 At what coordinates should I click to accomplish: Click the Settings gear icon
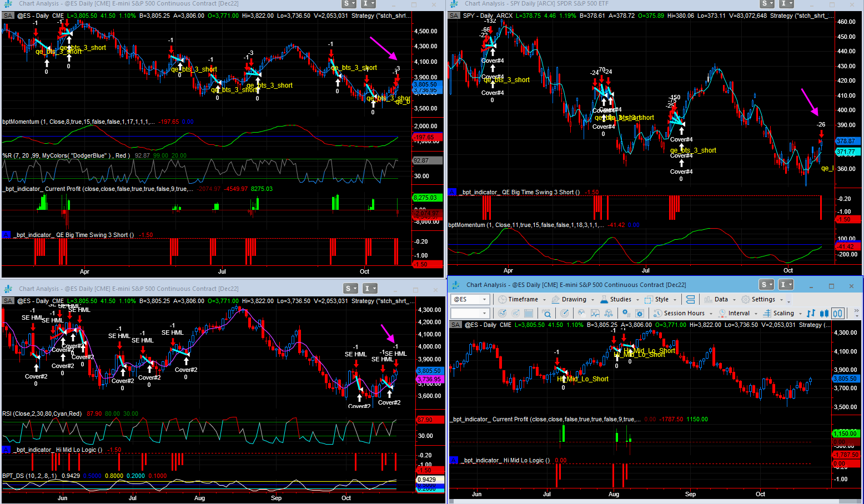click(x=746, y=299)
